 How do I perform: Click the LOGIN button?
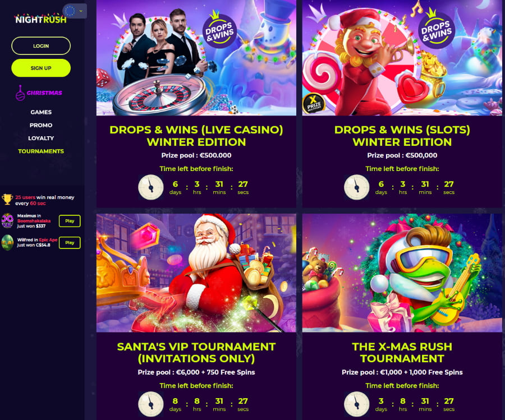pyautogui.click(x=41, y=46)
